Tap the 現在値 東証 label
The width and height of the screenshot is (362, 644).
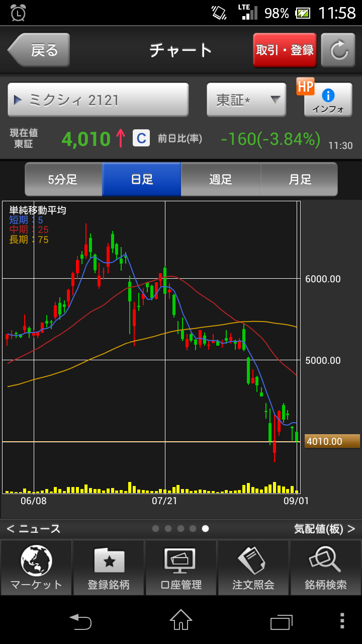click(24, 138)
